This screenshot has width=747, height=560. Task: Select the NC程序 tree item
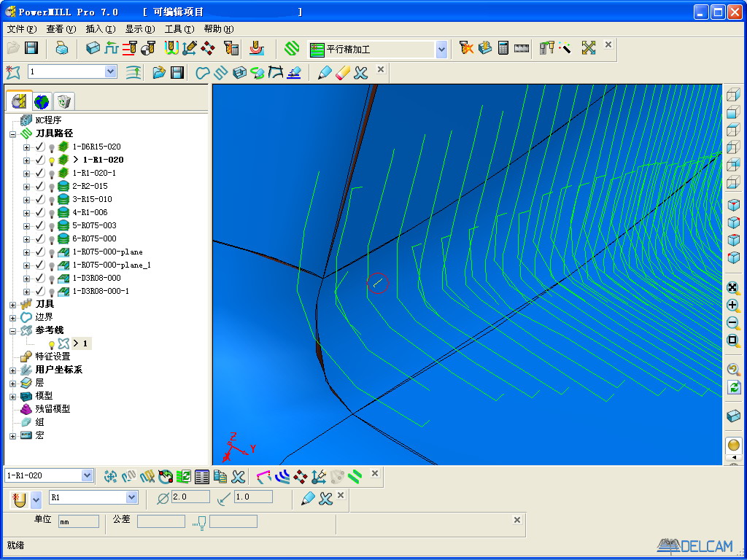coord(48,120)
